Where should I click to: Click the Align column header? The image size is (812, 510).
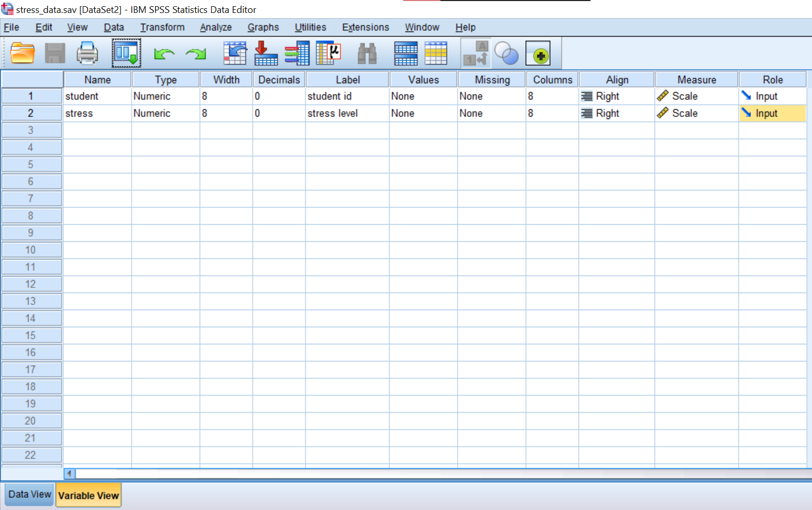pyautogui.click(x=617, y=80)
